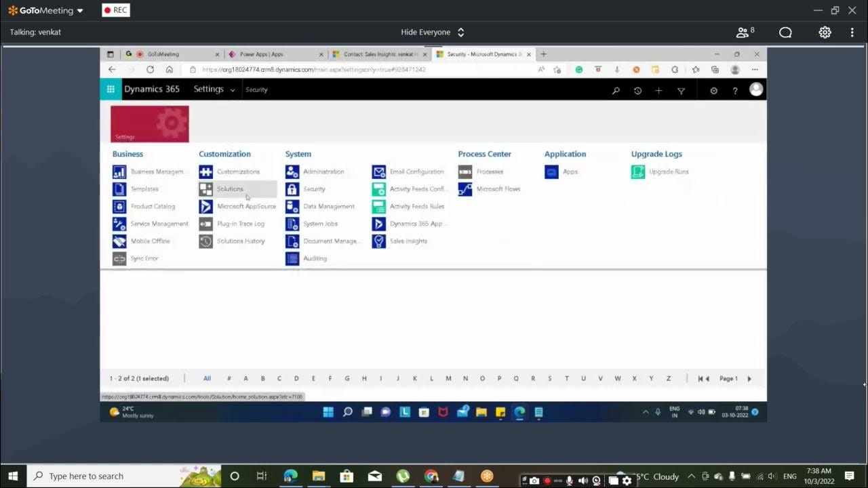868x488 pixels.
Task: Open Upgrade Runs icon
Action: (x=638, y=172)
